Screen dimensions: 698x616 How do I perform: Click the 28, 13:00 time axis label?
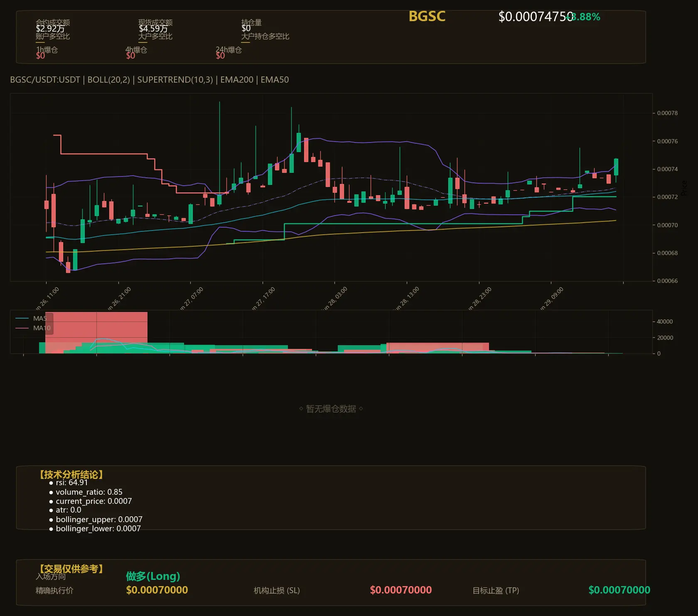(x=407, y=298)
